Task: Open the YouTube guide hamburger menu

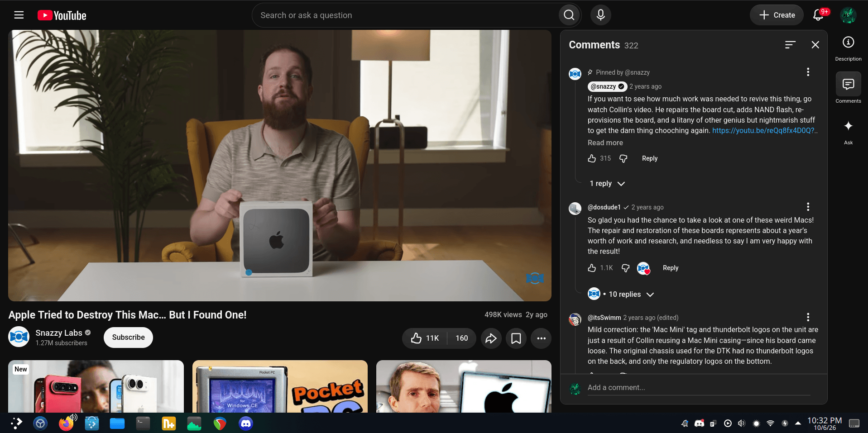Action: click(x=19, y=15)
